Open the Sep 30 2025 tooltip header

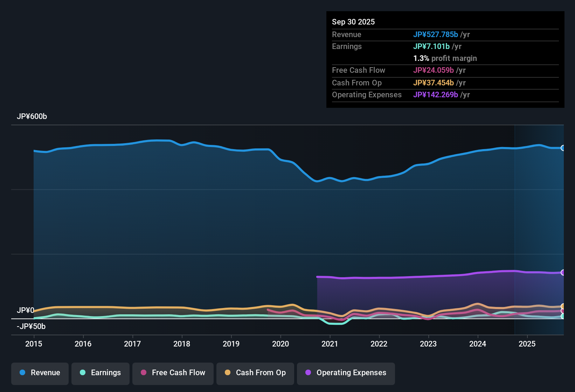tap(353, 22)
